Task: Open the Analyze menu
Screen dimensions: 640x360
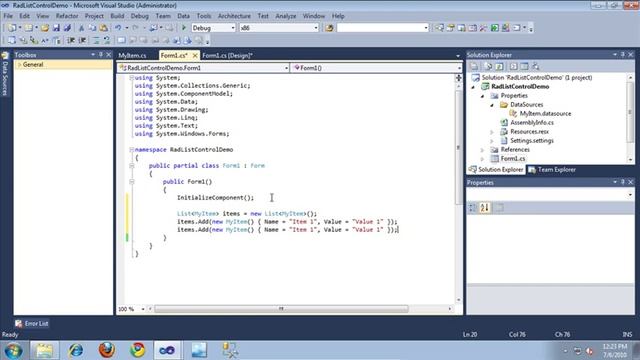Action: [x=286, y=16]
